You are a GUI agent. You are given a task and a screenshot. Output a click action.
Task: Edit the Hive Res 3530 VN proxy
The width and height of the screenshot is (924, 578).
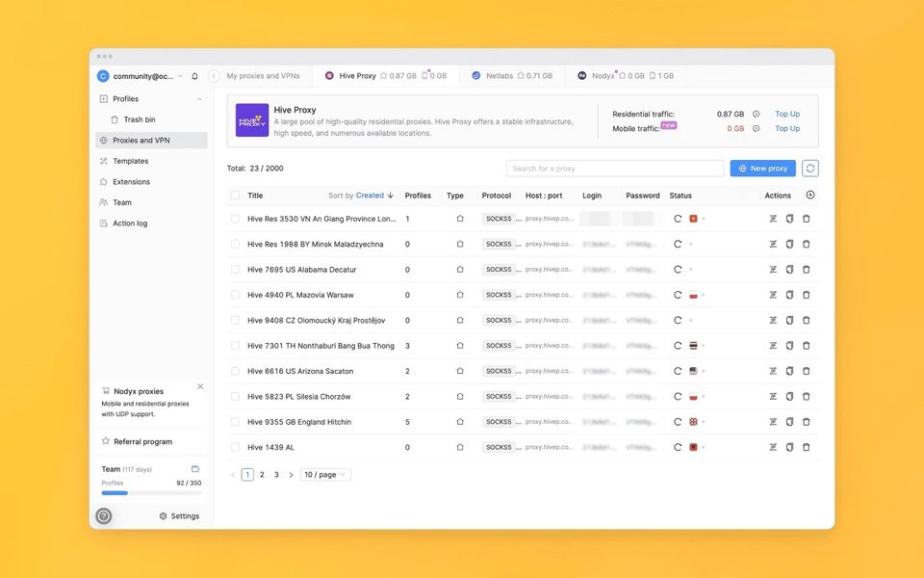773,219
